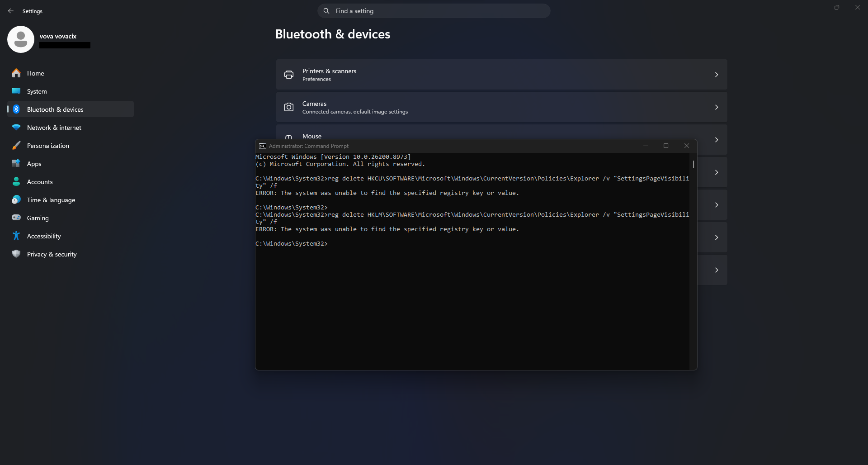Close the Settings window

click(858, 7)
